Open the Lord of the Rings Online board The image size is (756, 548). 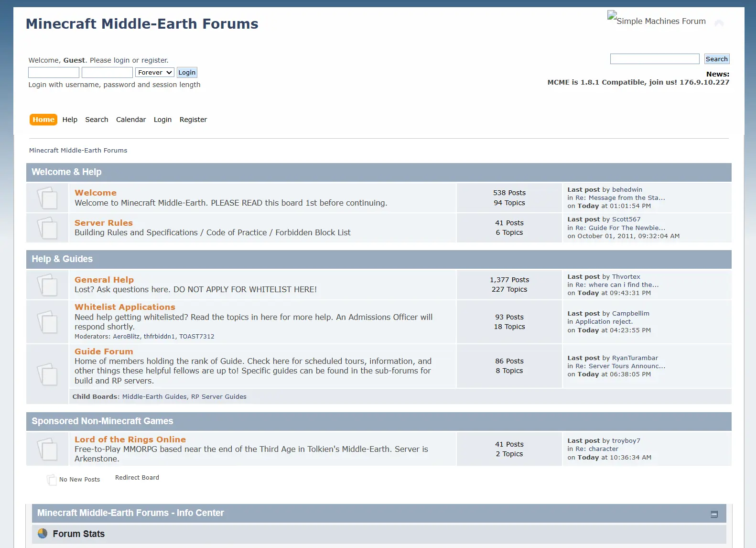tap(130, 439)
